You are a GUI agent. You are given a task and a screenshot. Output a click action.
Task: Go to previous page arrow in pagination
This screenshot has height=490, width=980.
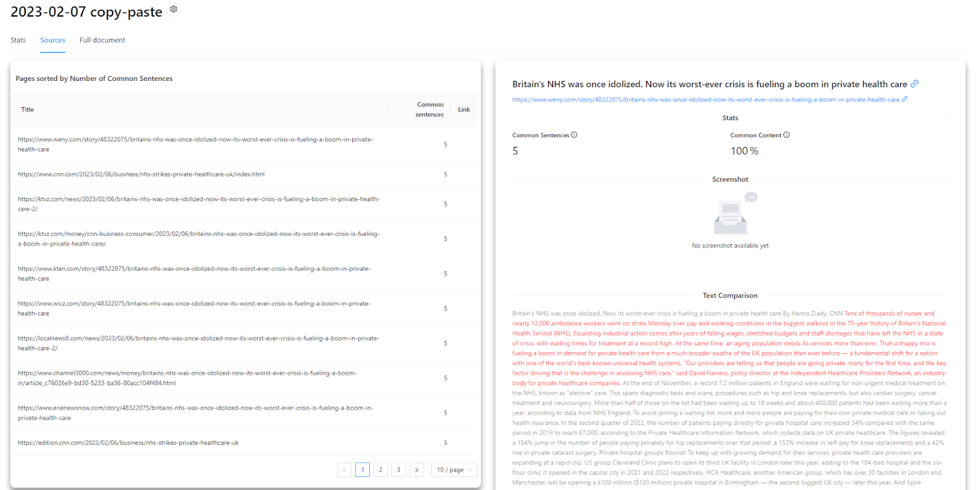[344, 470]
